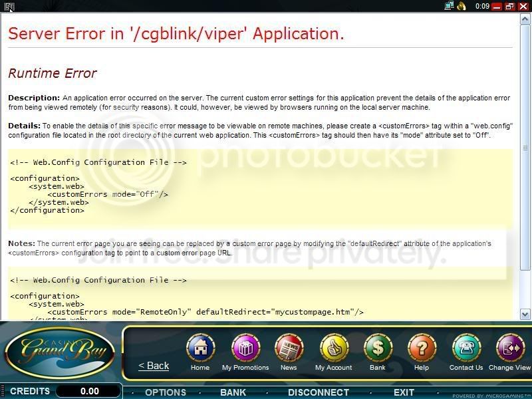The width and height of the screenshot is (532, 399).
Task: Click the network connection status icon
Action: (x=450, y=6)
